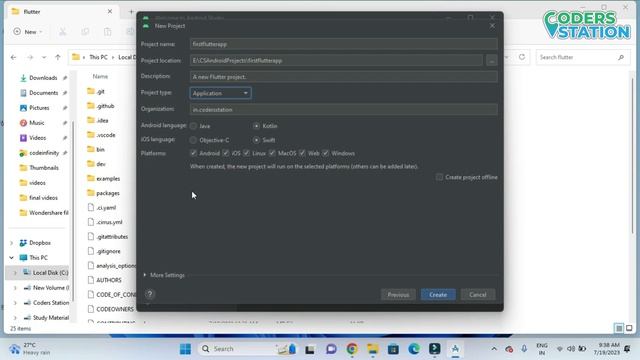
Task: Switch Explorer to large icons view
Action: point(629,328)
